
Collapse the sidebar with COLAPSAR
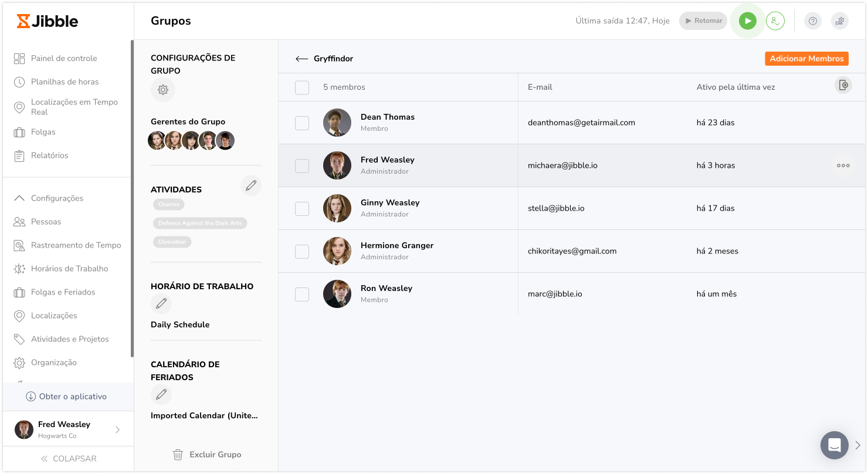(69, 459)
